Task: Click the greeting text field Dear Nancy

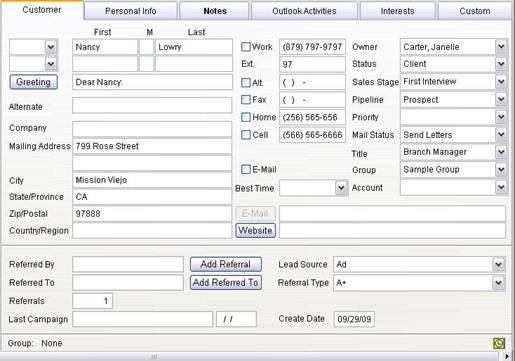Action: (x=152, y=82)
